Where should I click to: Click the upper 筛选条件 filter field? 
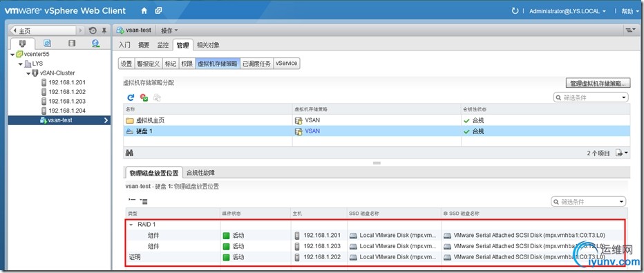pos(590,97)
